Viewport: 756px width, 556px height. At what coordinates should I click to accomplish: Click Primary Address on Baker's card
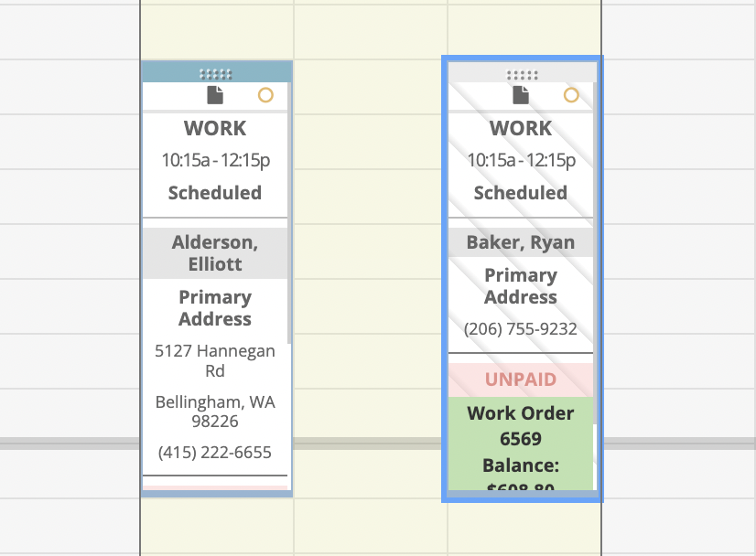pyautogui.click(x=521, y=286)
